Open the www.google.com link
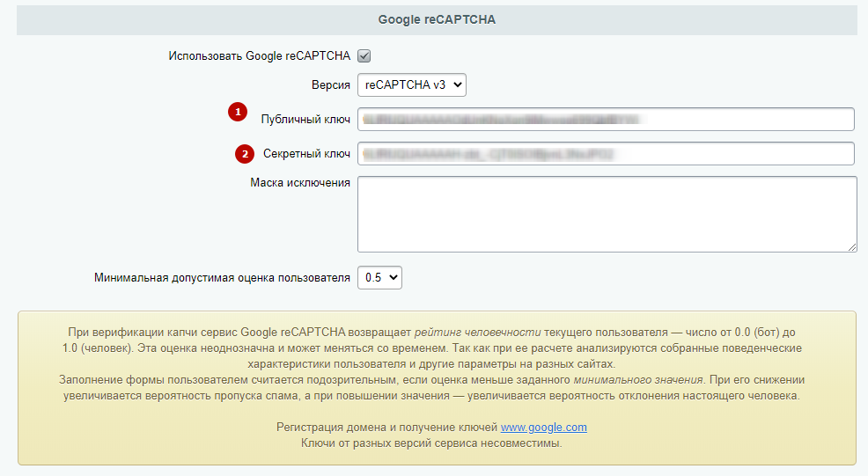Image resolution: width=868 pixels, height=476 pixels. pyautogui.click(x=544, y=428)
